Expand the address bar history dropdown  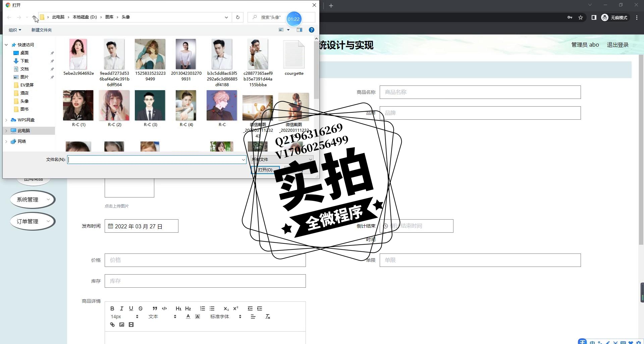pos(226,17)
